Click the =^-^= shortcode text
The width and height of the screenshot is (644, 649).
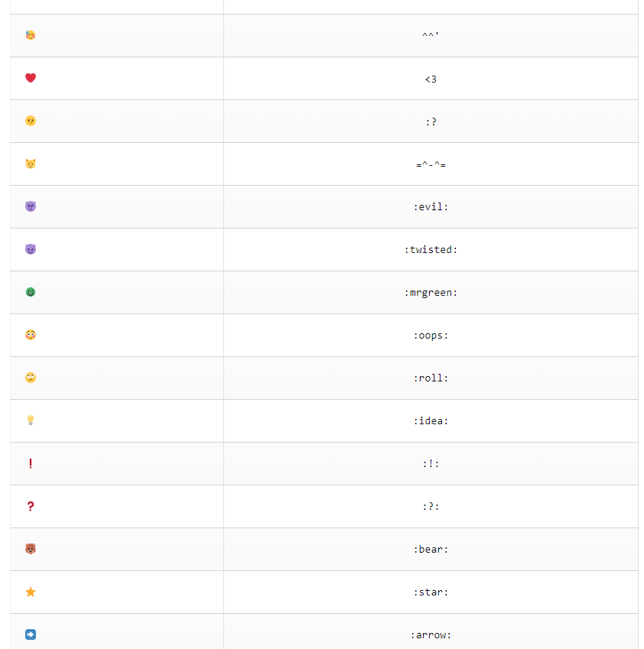coord(431,164)
